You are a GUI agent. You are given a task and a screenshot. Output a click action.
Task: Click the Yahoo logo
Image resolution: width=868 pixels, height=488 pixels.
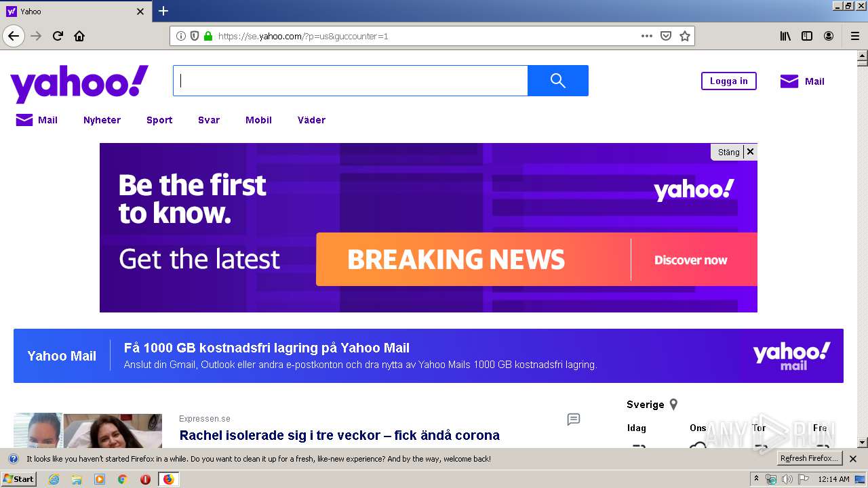79,83
